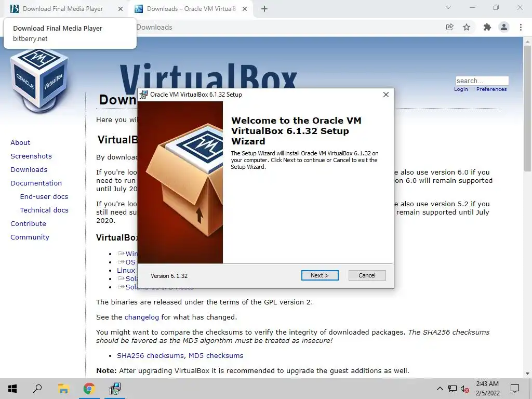Open Linux distributions download link
The height and width of the screenshot is (399, 532).
pyautogui.click(x=126, y=270)
